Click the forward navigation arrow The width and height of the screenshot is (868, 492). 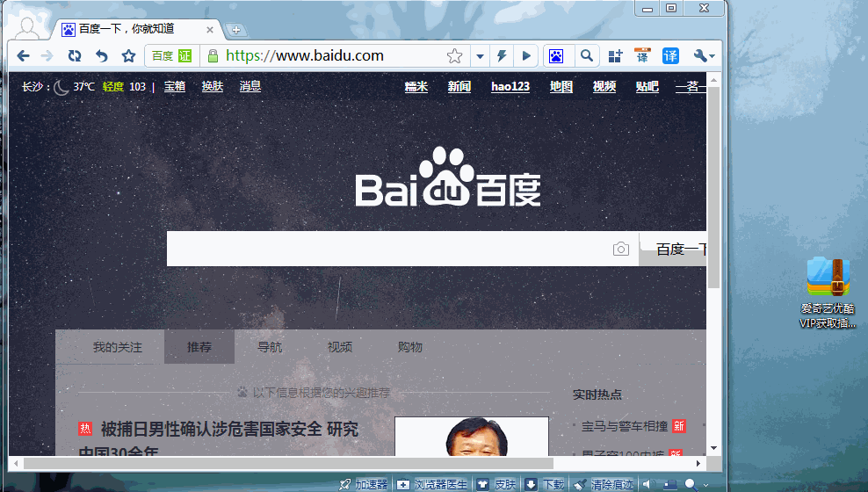[x=47, y=55]
